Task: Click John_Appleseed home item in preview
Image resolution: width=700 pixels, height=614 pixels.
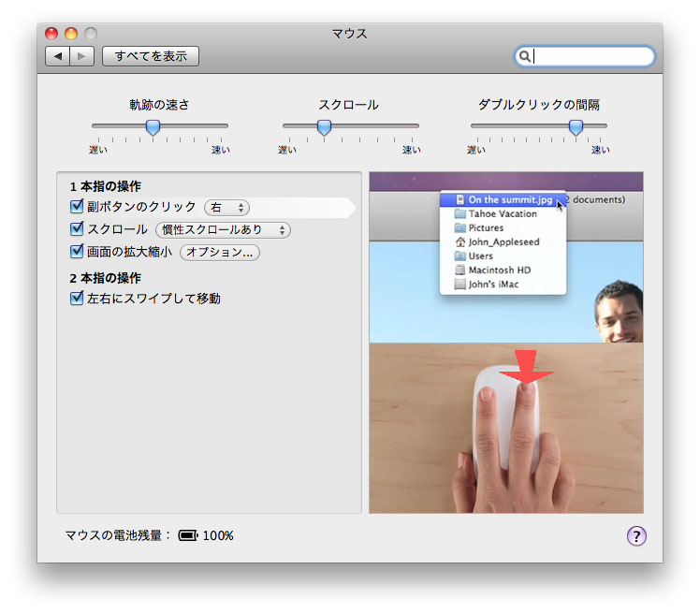Action: pyautogui.click(x=503, y=241)
